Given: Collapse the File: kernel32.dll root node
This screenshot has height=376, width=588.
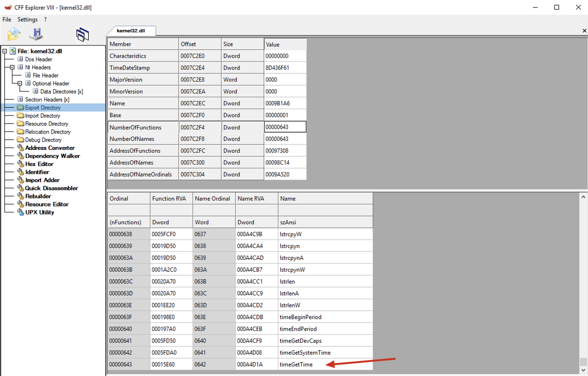Looking at the screenshot, I should [x=5, y=51].
